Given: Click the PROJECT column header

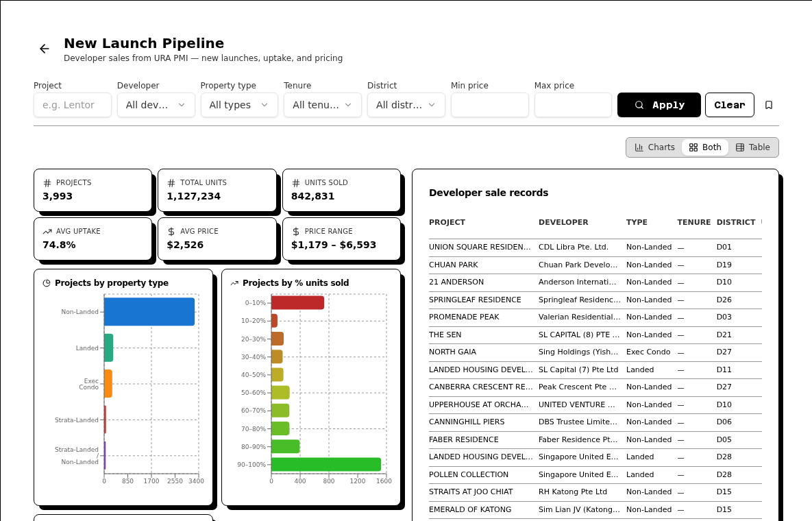Looking at the screenshot, I should (x=447, y=222).
